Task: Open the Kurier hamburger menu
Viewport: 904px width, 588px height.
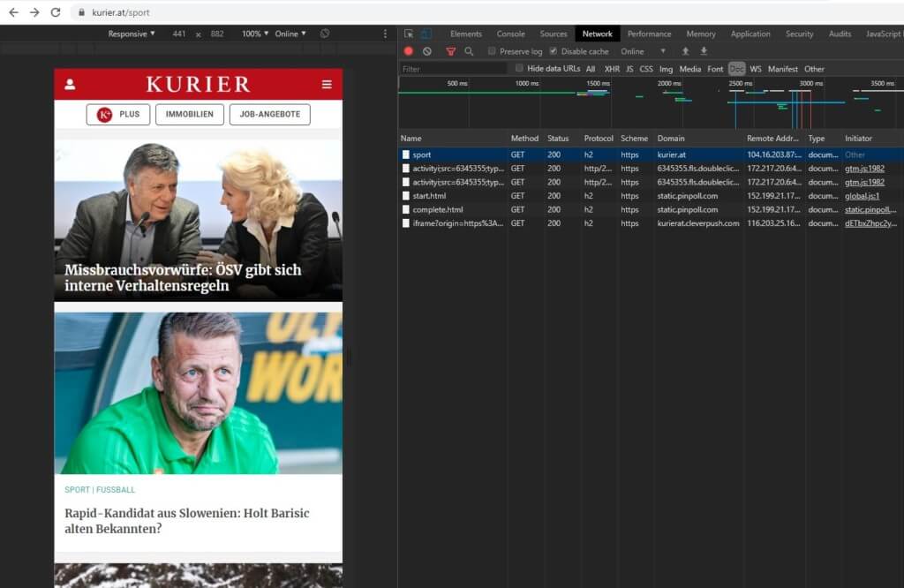Action: point(327,85)
